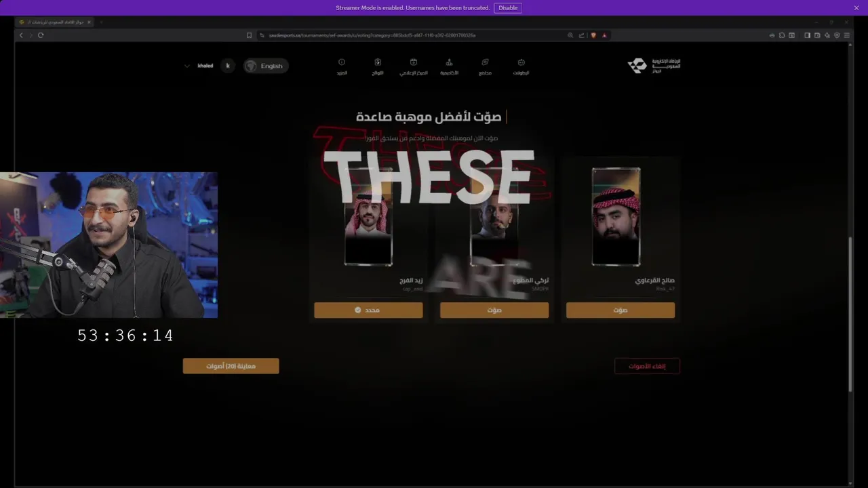The image size is (868, 488).
Task: Close the Saudi esports browser tab
Action: click(89, 22)
